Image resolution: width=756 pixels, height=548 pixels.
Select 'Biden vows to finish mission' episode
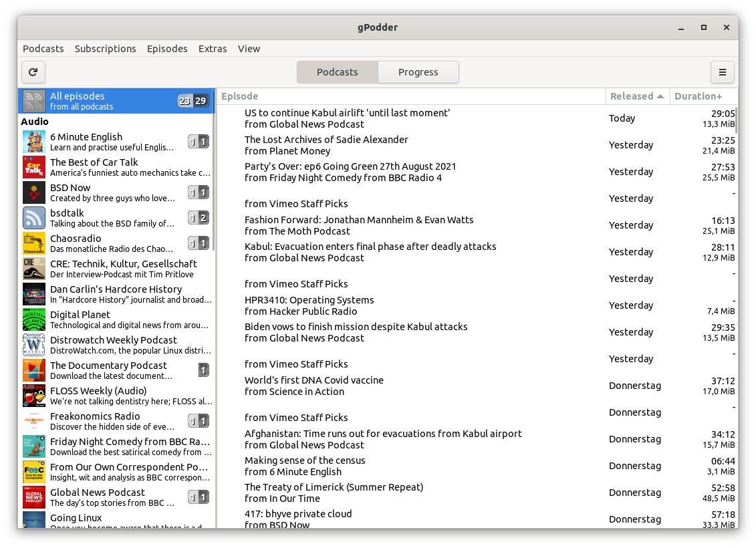[477, 333]
